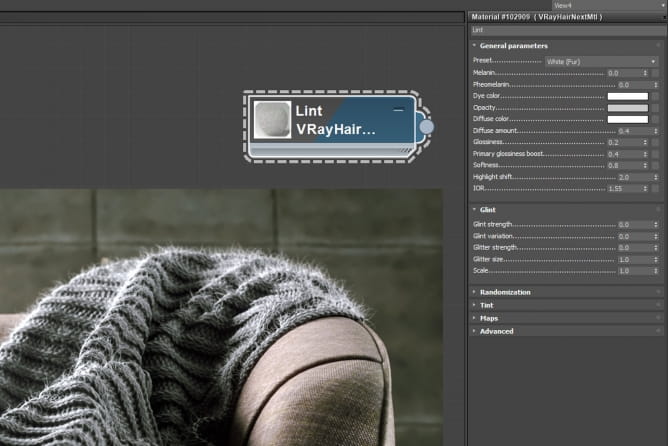The image size is (668, 446).
Task: Click the Melanin map slot button
Action: (655, 73)
